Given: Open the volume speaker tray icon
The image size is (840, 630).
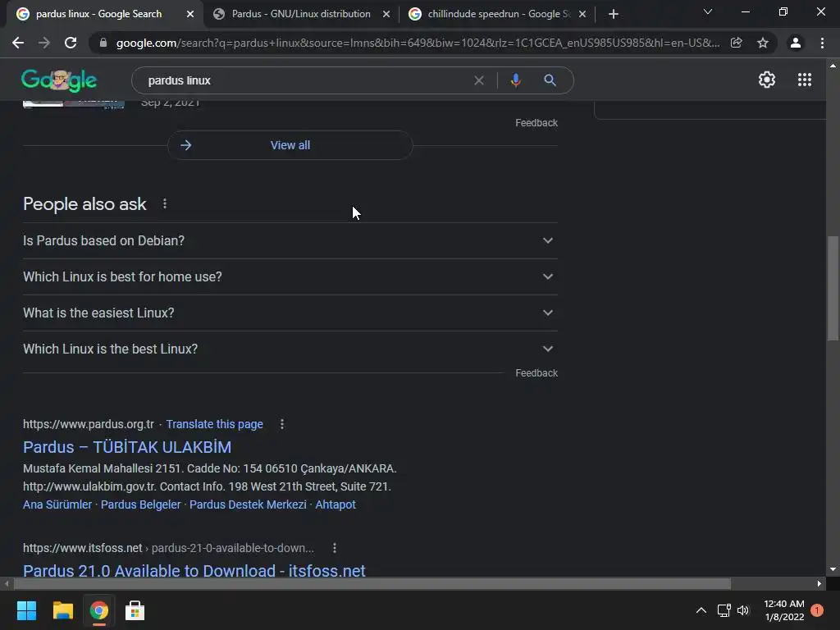Looking at the screenshot, I should (743, 610).
